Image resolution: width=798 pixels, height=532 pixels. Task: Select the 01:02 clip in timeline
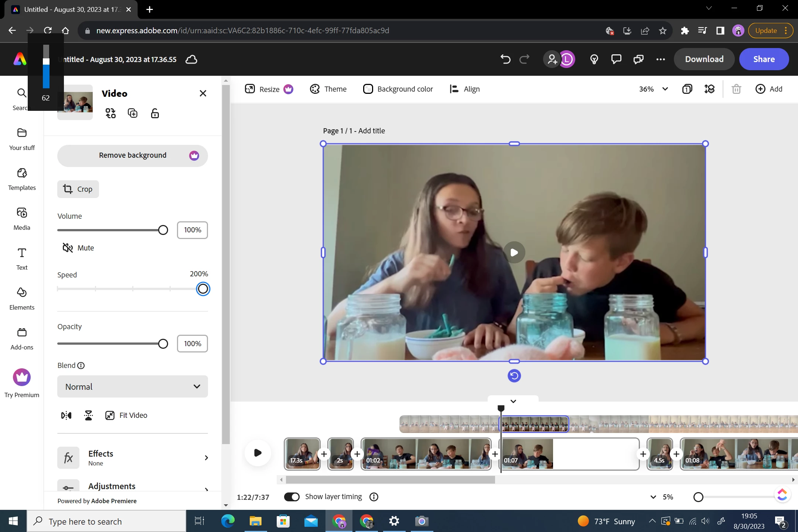[x=426, y=454]
